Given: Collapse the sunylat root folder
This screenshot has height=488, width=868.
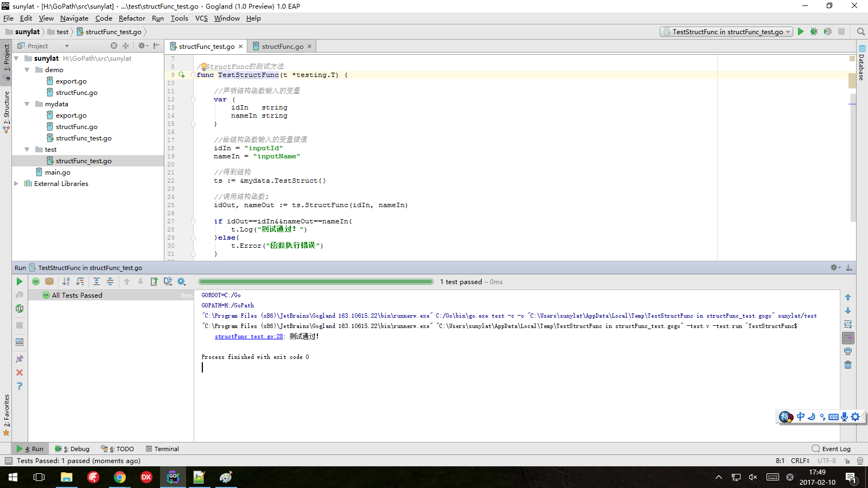Looking at the screenshot, I should (x=16, y=58).
